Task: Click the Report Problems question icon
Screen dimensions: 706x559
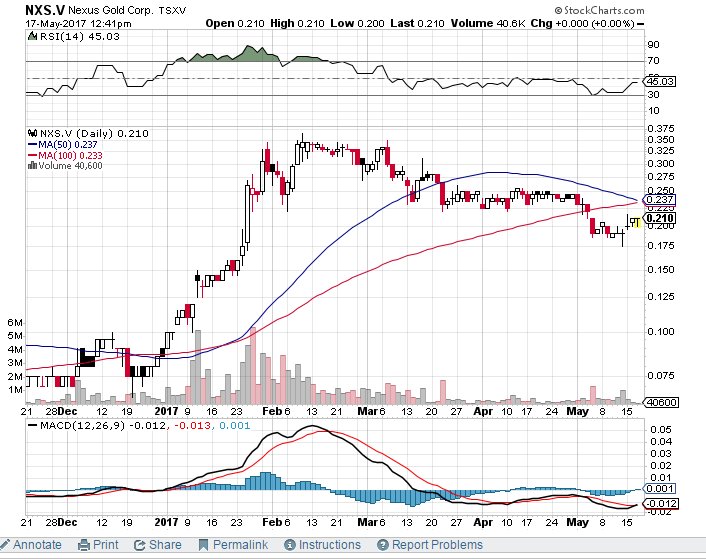Action: [383, 545]
